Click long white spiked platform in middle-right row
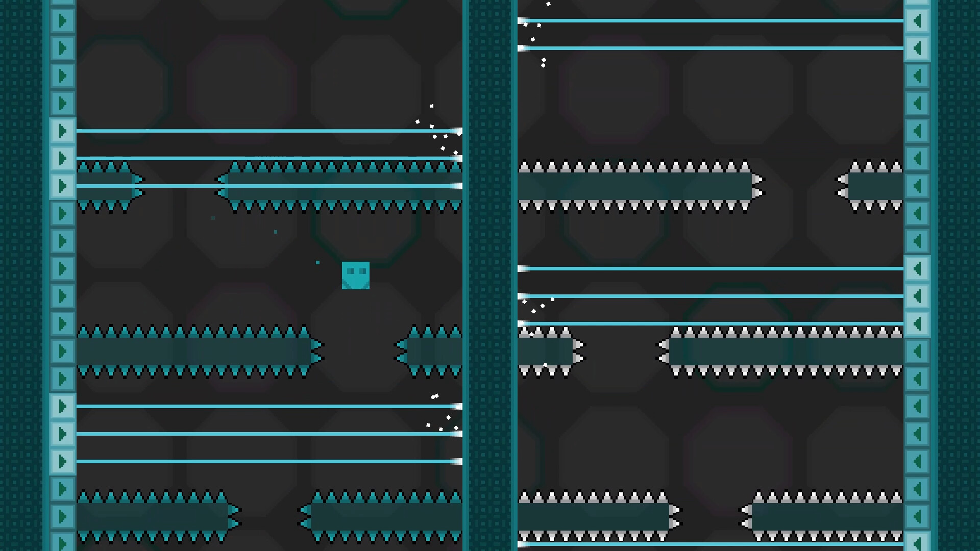 tap(786, 352)
